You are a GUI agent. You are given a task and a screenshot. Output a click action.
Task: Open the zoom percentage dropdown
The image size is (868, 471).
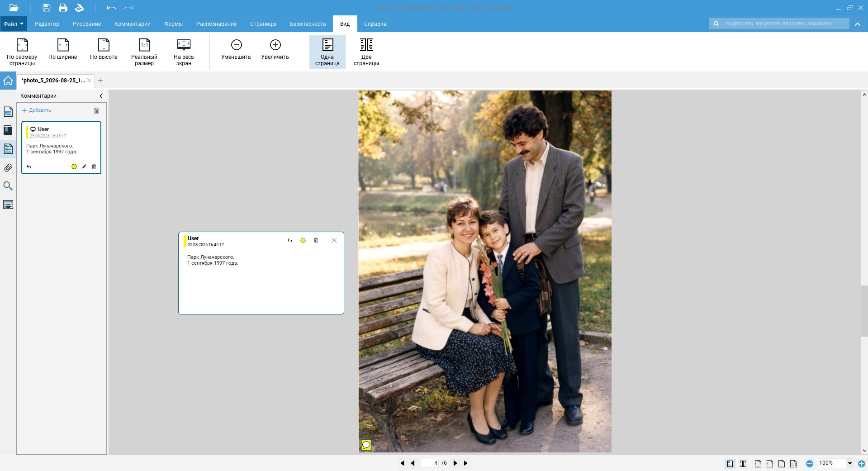[850, 463]
